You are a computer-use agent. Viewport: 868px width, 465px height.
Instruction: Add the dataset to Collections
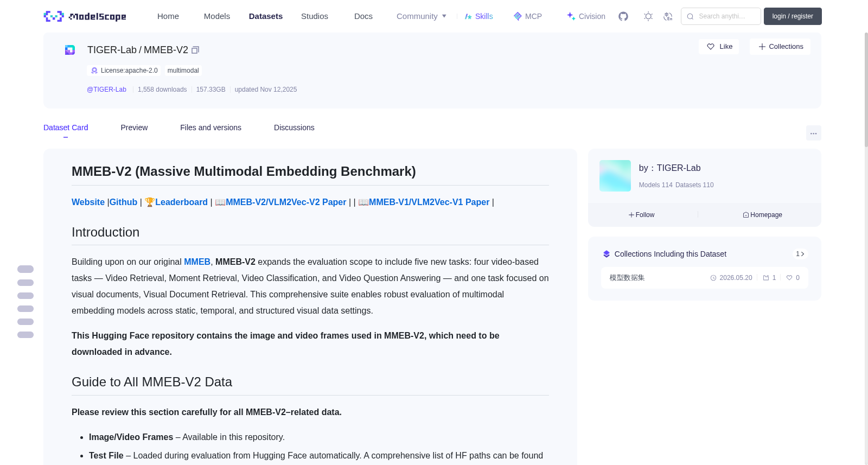pyautogui.click(x=780, y=47)
